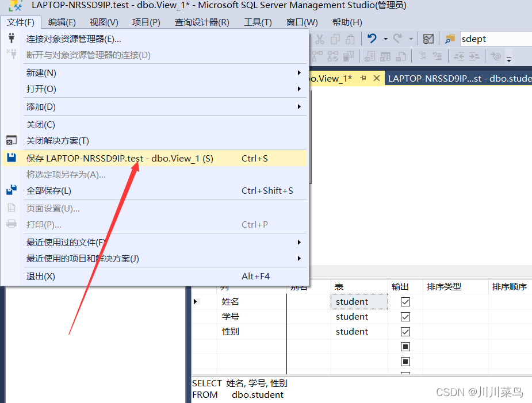The height and width of the screenshot is (403, 532).
Task: Expand the 打开(O) submenu arrow
Action: (299, 89)
